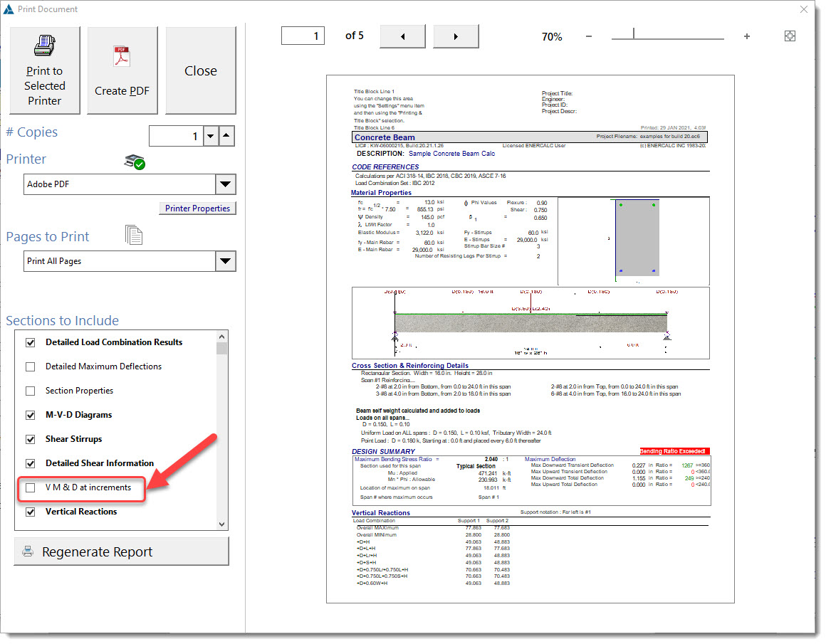Image resolution: width=826 pixels, height=644 pixels.
Task: Zoom out with the minus icon
Action: coord(588,36)
